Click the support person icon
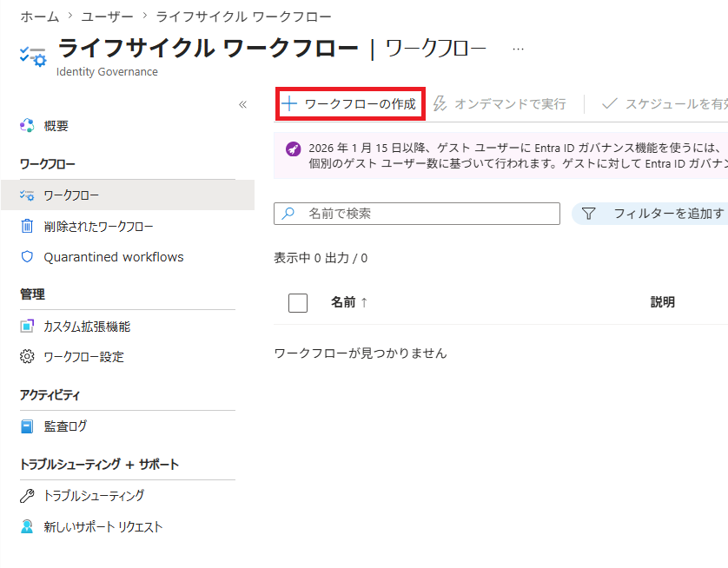Viewport: 728px width, 568px height. click(27, 526)
